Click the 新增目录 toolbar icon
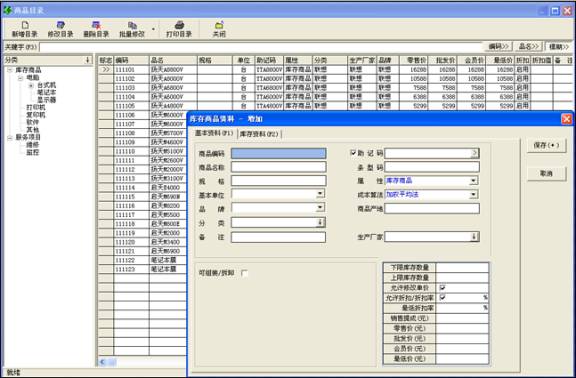The image size is (576, 378). tap(25, 25)
